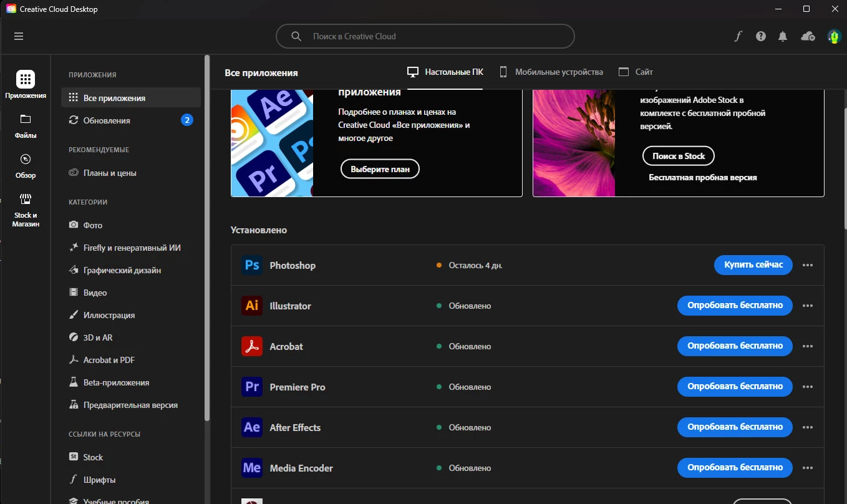
Task: Open the cloud sync status icon
Action: [808, 36]
